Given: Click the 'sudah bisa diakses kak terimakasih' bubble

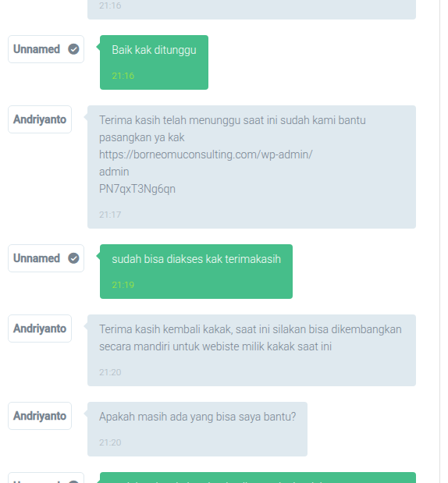Looking at the screenshot, I should pos(196,272).
